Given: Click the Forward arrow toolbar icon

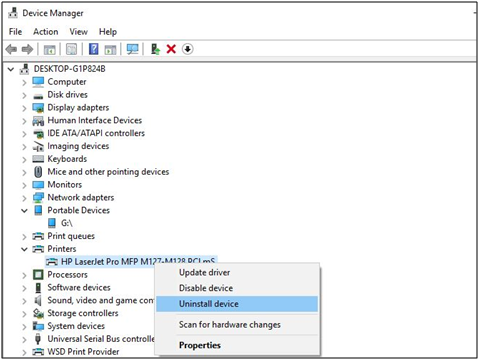Looking at the screenshot, I should pos(27,50).
